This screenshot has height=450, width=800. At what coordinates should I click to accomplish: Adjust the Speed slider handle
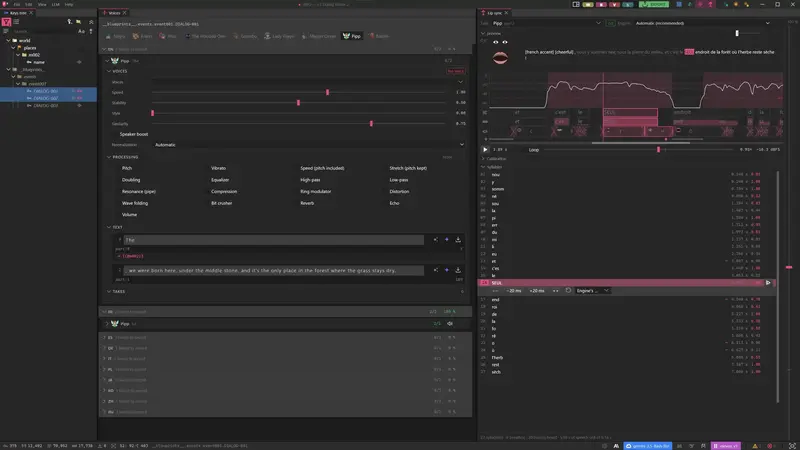(328, 92)
